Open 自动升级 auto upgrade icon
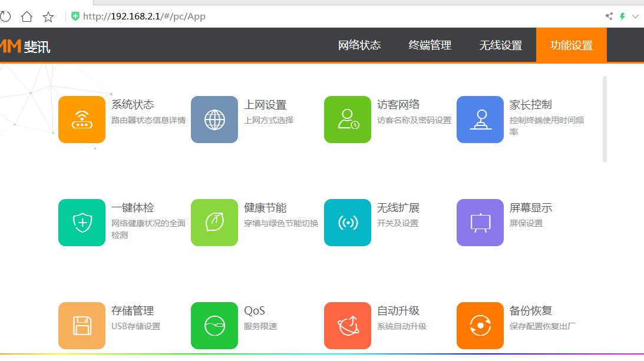This screenshot has height=361, width=644. point(347,325)
